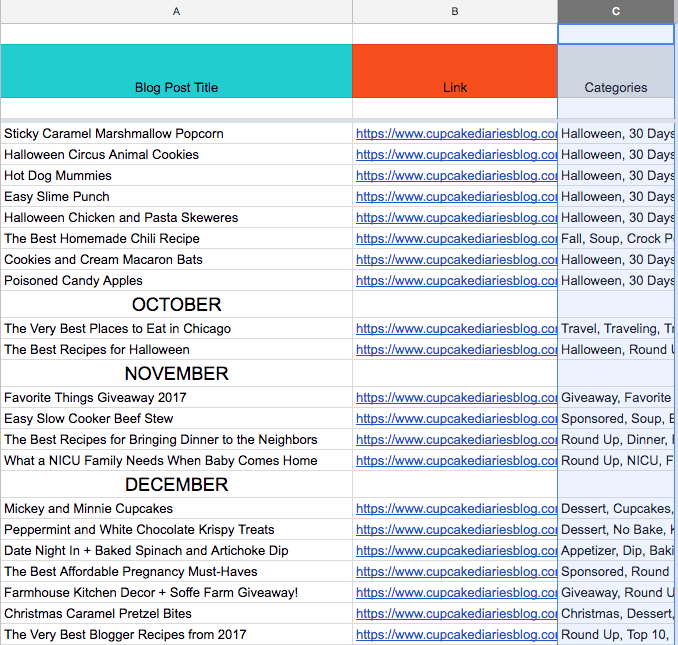Select the Mickey and Minnie Cupcakes cell
Screen dimensions: 678x645
point(176,508)
